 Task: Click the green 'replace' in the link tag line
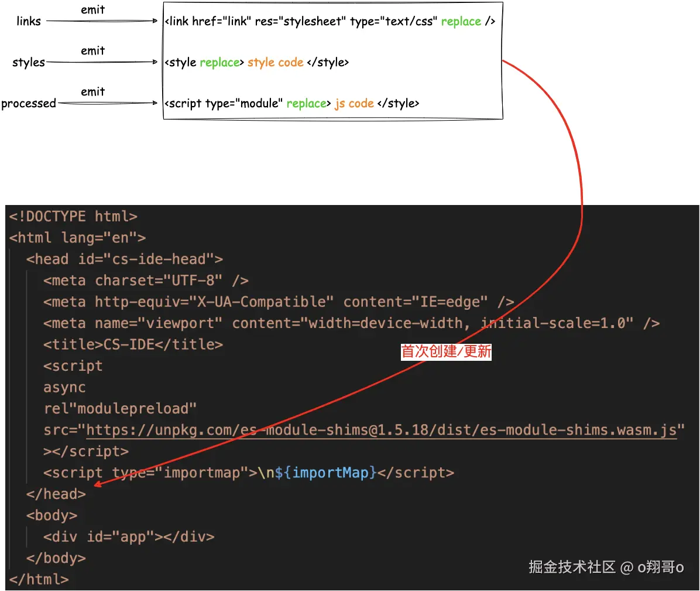(461, 22)
